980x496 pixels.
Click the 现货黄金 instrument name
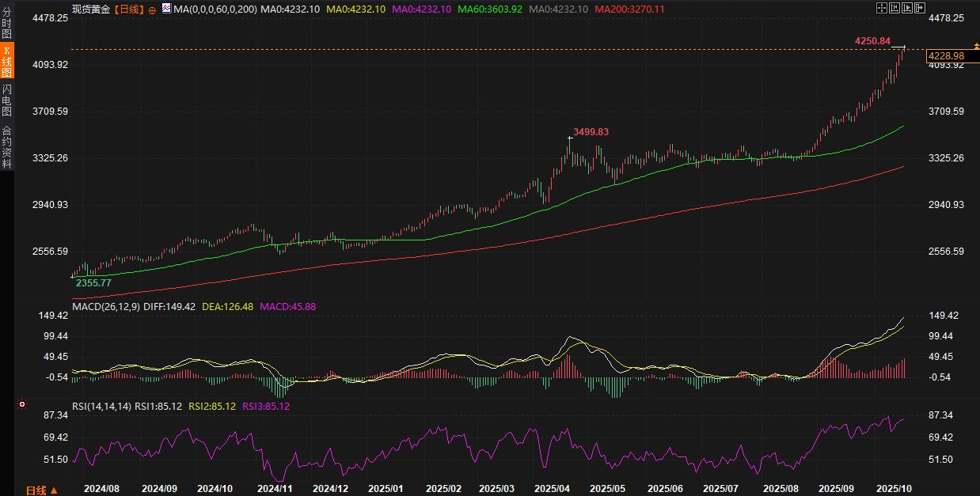point(90,9)
